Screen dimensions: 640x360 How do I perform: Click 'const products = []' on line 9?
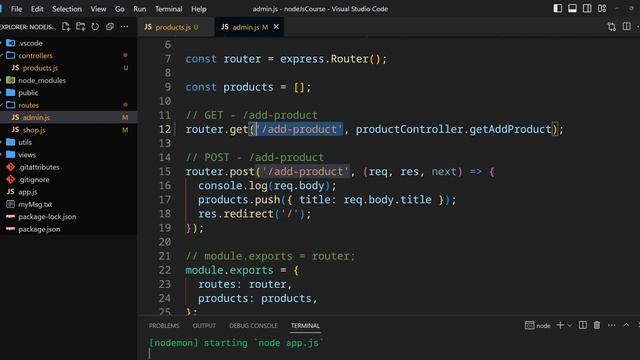point(248,87)
